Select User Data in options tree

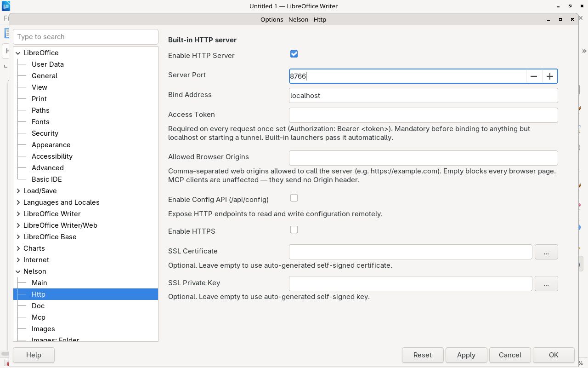[48, 64]
